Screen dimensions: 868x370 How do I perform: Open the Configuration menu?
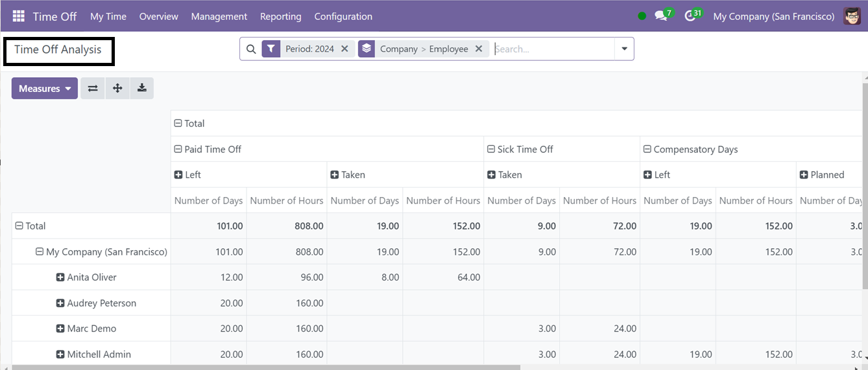(343, 16)
